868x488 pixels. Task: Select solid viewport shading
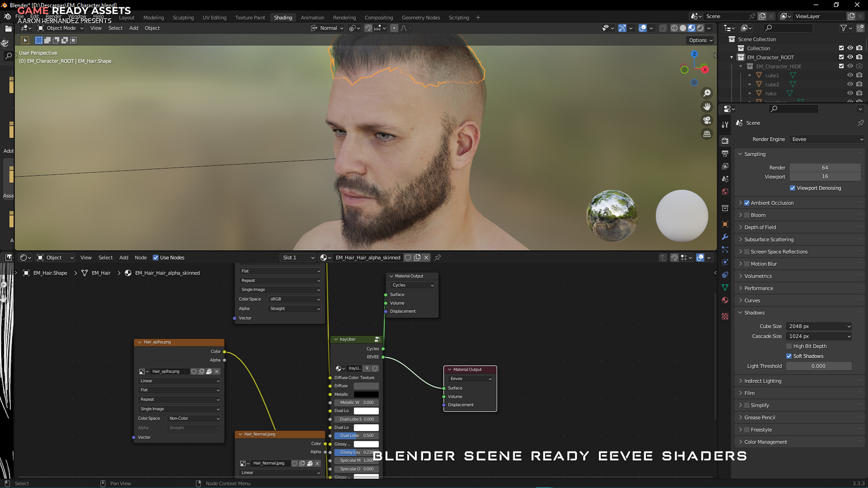click(683, 28)
